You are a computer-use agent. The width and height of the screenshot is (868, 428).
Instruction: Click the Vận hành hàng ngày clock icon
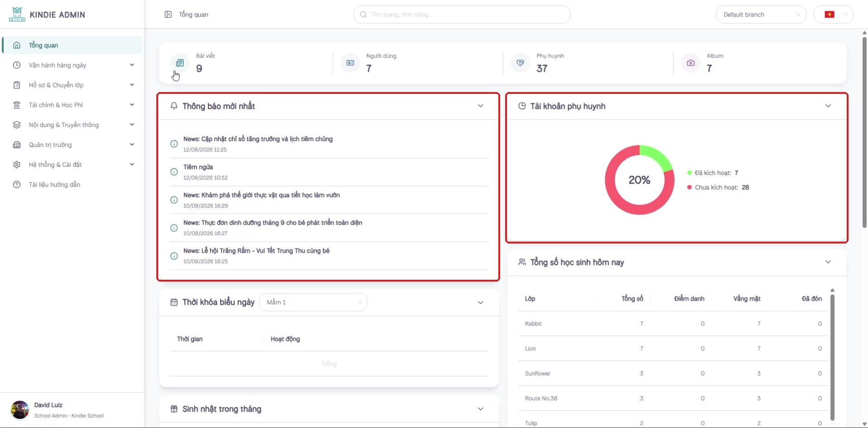17,65
